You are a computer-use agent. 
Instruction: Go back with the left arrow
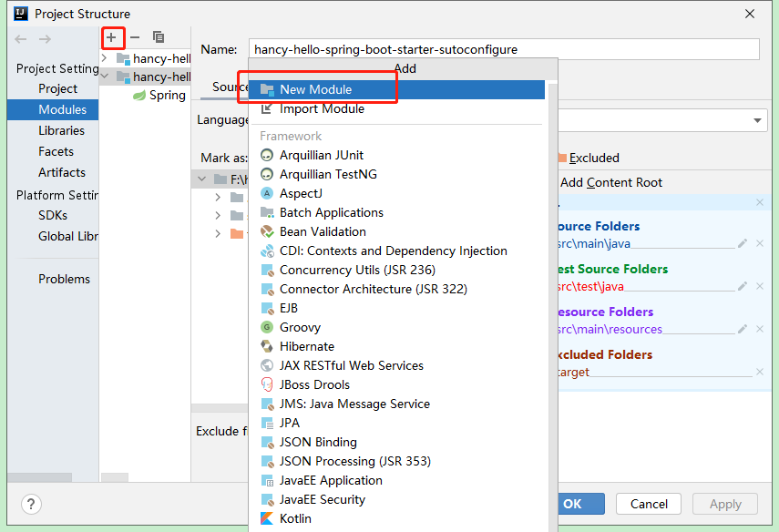(x=21, y=39)
